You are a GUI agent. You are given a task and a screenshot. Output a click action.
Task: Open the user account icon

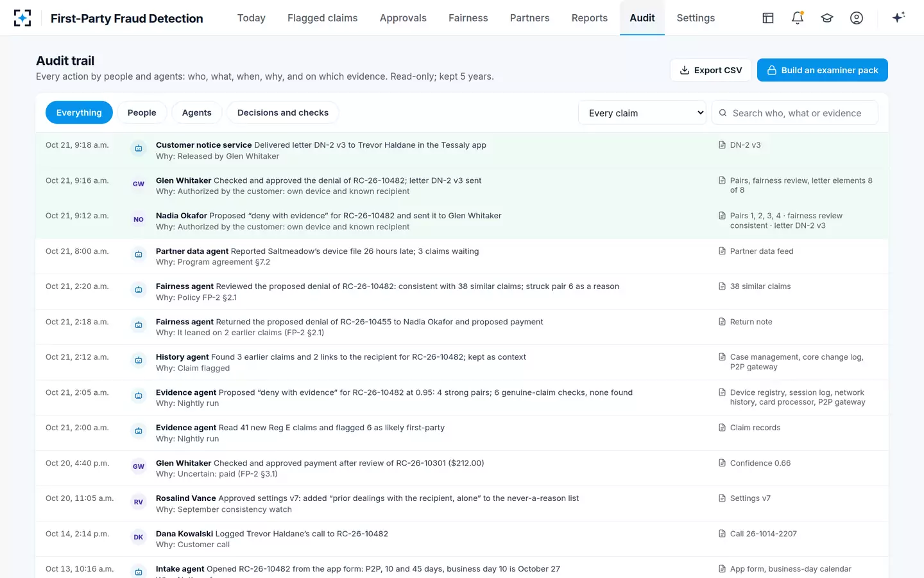tap(857, 18)
